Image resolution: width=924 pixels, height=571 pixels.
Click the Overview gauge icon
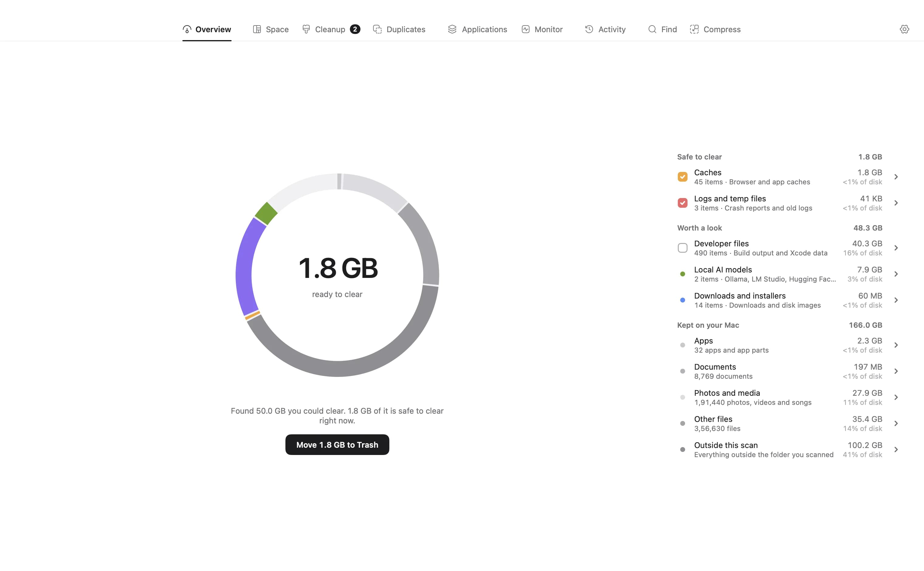click(187, 29)
